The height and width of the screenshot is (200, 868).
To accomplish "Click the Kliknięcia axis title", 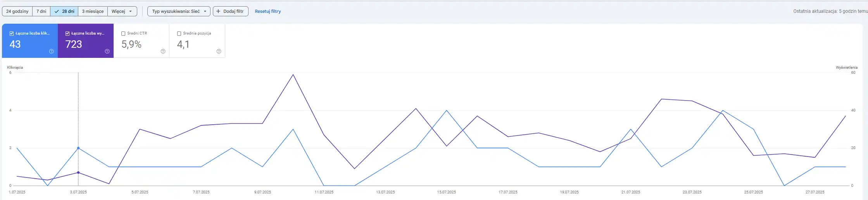I will (x=15, y=68).
